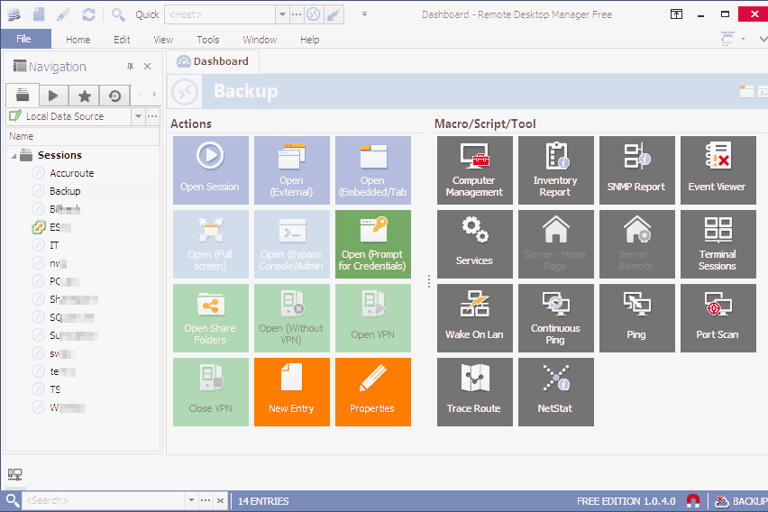Image resolution: width=768 pixels, height=512 pixels.
Task: Switch navigation to opened sessions play tab
Action: (53, 96)
